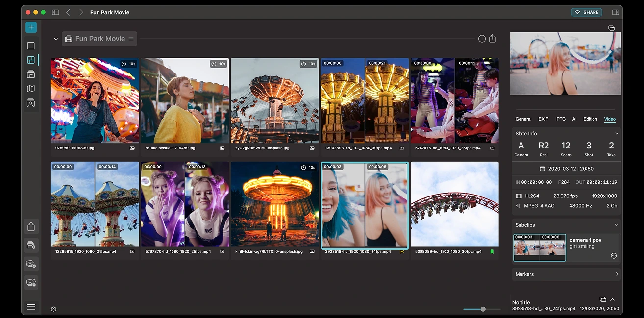
Task: Open settings gear at bottom left
Action: (x=53, y=309)
